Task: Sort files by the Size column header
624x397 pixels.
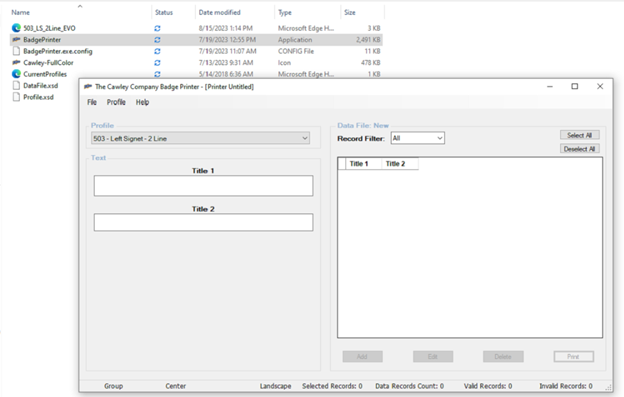Action: pyautogui.click(x=350, y=12)
